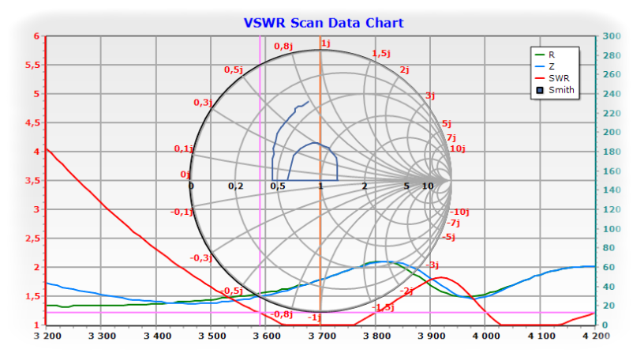Click the Smith legend square marker
The height and width of the screenshot is (357, 644).
point(540,90)
